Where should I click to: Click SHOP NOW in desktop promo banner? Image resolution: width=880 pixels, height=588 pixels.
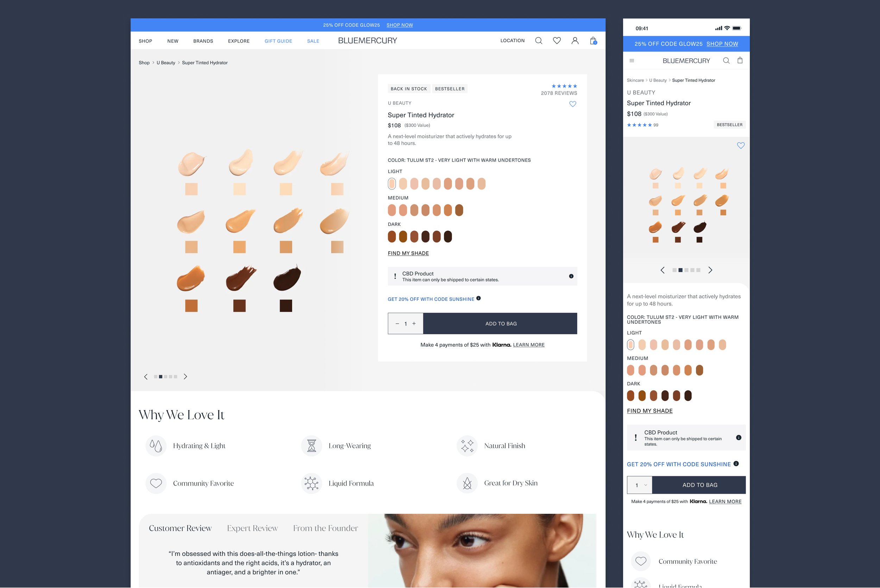400,25
